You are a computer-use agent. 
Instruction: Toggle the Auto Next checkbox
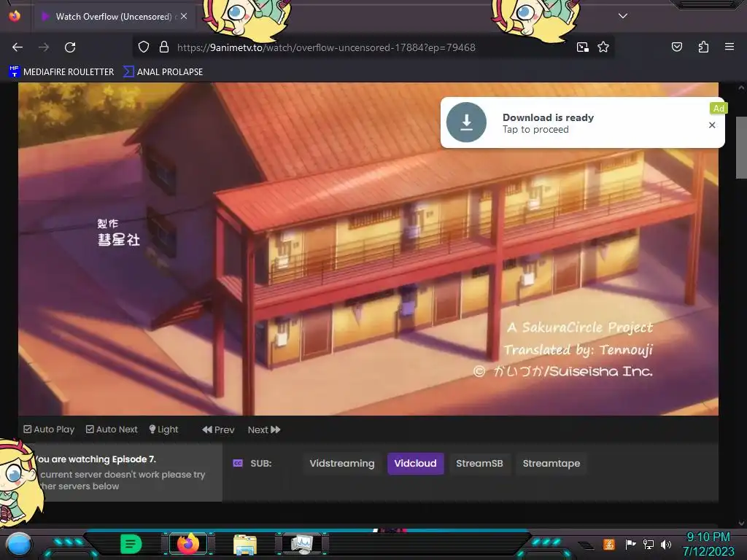click(x=90, y=429)
